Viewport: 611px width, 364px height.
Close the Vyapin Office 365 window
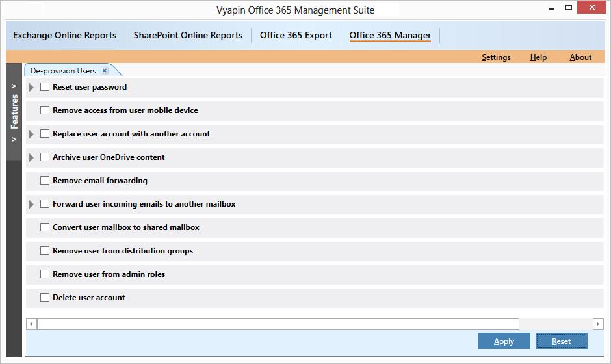592,7
